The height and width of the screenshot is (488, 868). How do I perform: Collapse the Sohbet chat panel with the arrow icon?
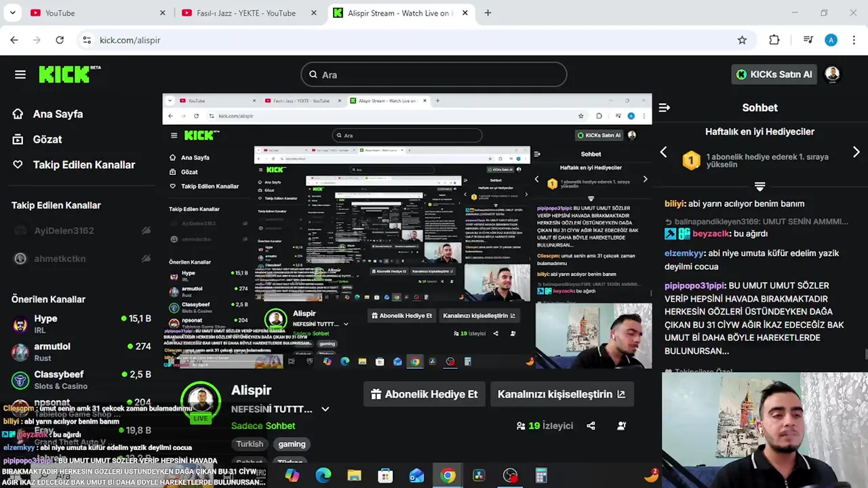[x=665, y=108]
